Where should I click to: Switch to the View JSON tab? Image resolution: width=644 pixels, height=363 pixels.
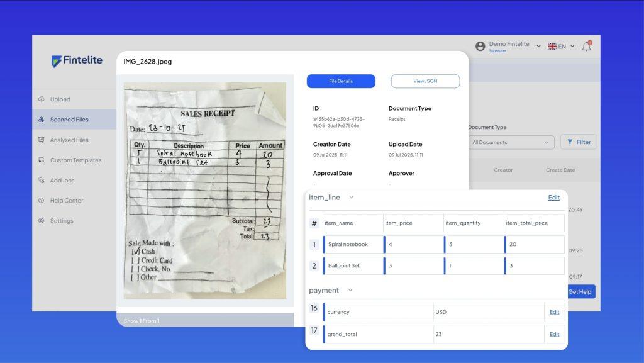425,81
